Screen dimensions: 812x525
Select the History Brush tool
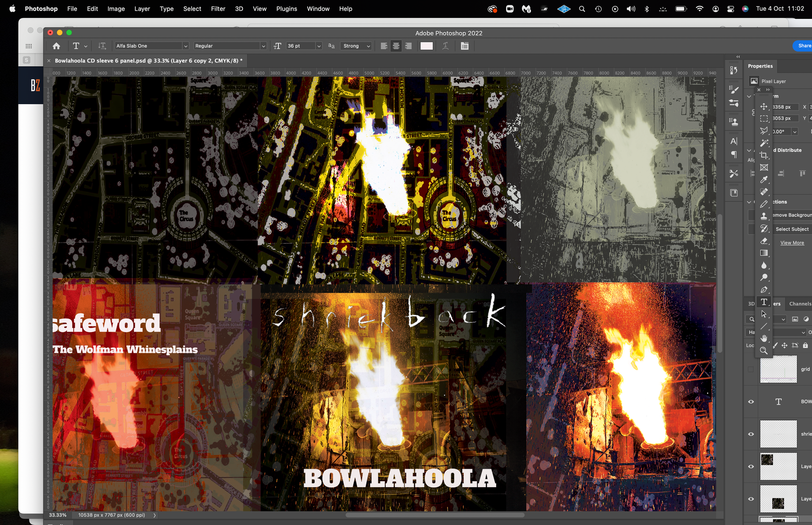764,229
